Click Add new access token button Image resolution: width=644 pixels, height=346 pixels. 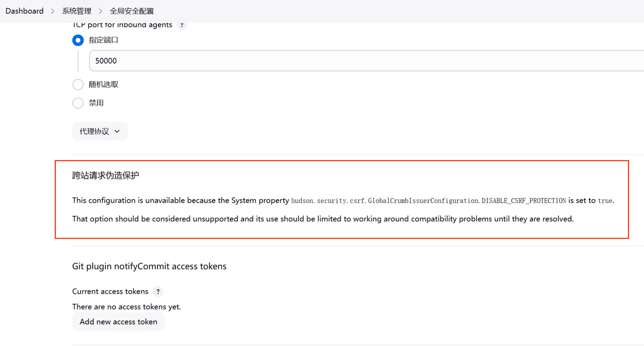pyautogui.click(x=118, y=322)
